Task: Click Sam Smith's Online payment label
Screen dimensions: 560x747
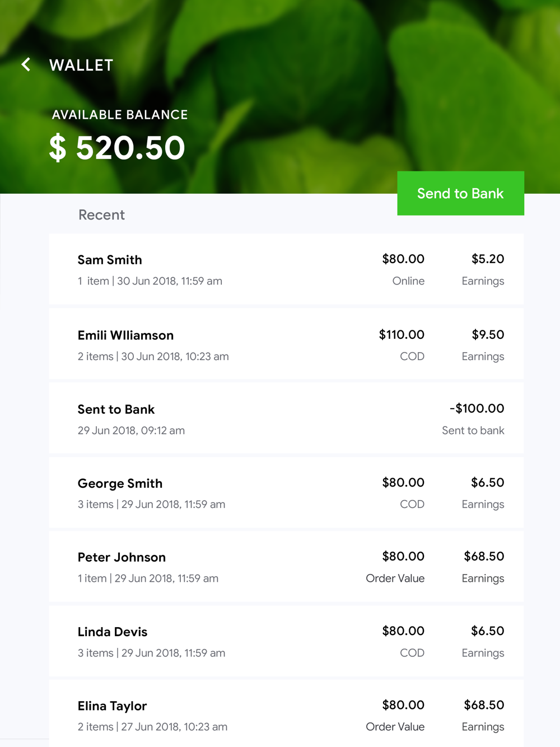Action: (x=408, y=281)
